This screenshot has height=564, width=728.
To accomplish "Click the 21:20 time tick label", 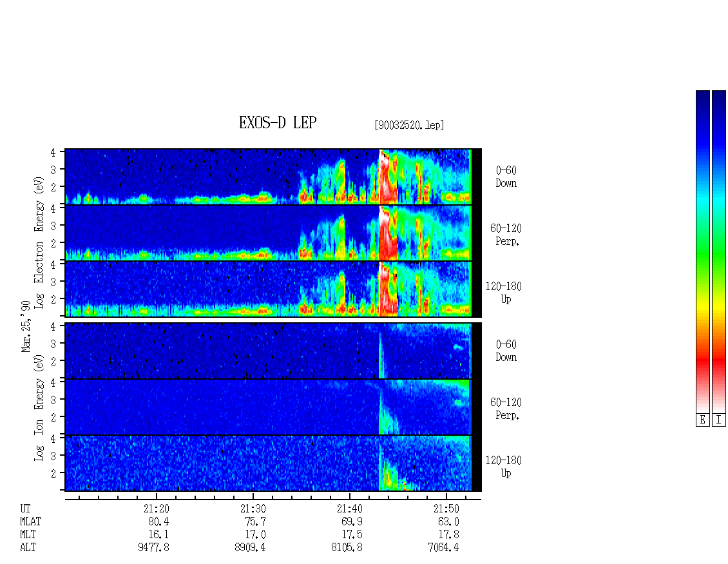I will point(157,509).
